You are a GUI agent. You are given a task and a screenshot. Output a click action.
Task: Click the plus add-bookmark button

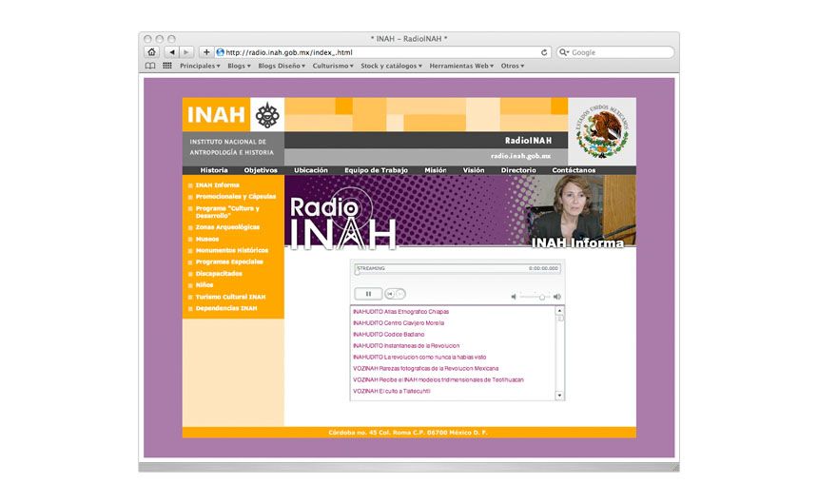(206, 52)
